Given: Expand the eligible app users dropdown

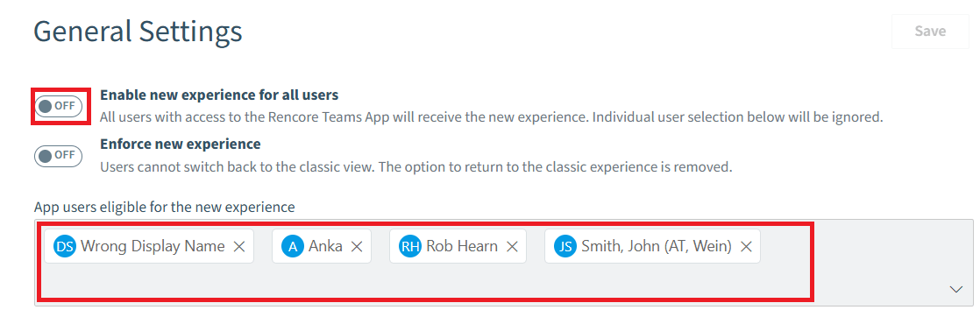Looking at the screenshot, I should (956, 289).
